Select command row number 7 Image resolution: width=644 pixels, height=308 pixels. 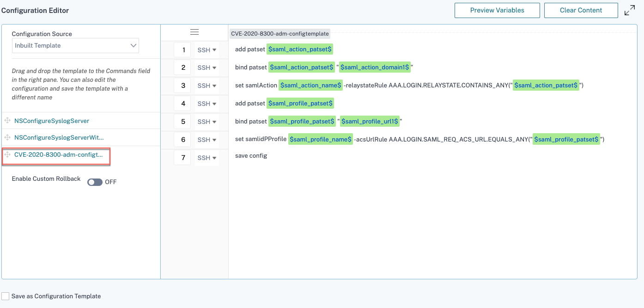point(182,158)
